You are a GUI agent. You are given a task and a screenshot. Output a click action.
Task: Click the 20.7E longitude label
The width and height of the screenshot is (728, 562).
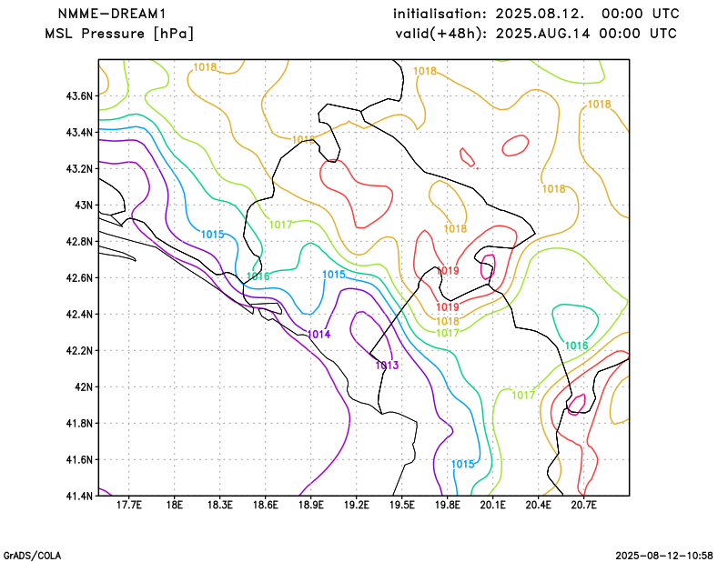[583, 505]
